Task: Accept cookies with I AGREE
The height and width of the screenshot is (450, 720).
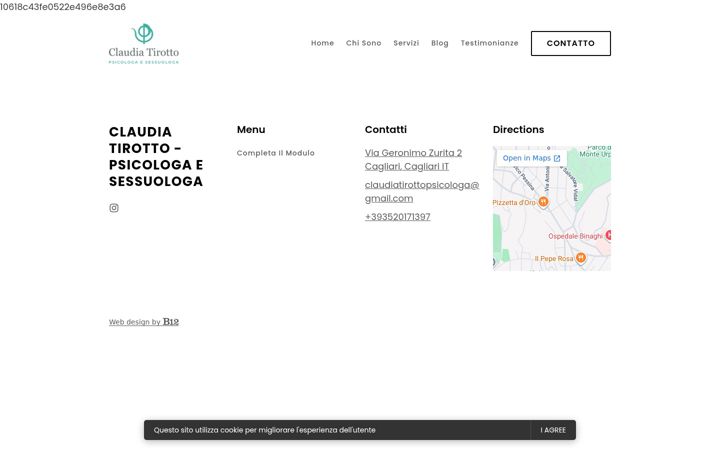Action: click(553, 430)
